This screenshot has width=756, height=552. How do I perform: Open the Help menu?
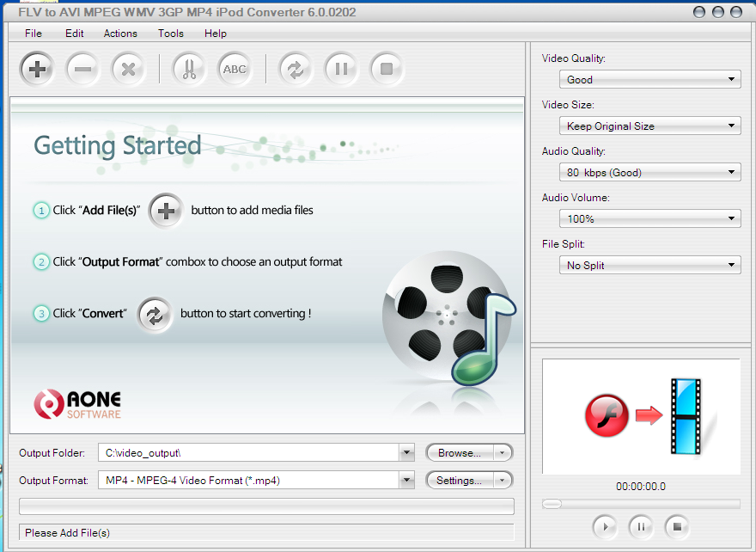coord(215,34)
